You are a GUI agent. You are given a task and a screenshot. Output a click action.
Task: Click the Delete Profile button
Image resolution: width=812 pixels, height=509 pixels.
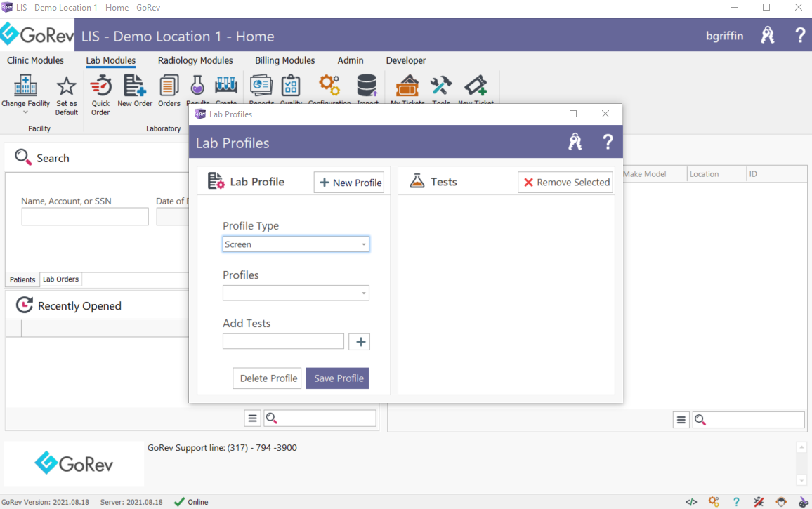pos(267,378)
